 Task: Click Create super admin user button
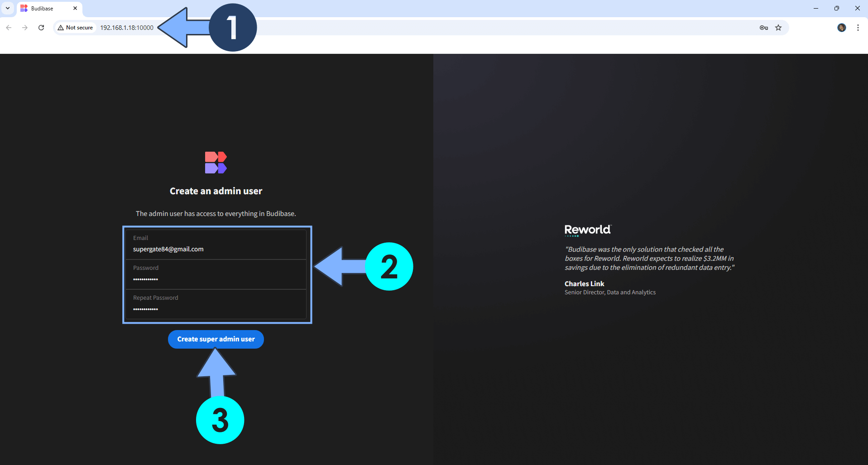pos(216,339)
